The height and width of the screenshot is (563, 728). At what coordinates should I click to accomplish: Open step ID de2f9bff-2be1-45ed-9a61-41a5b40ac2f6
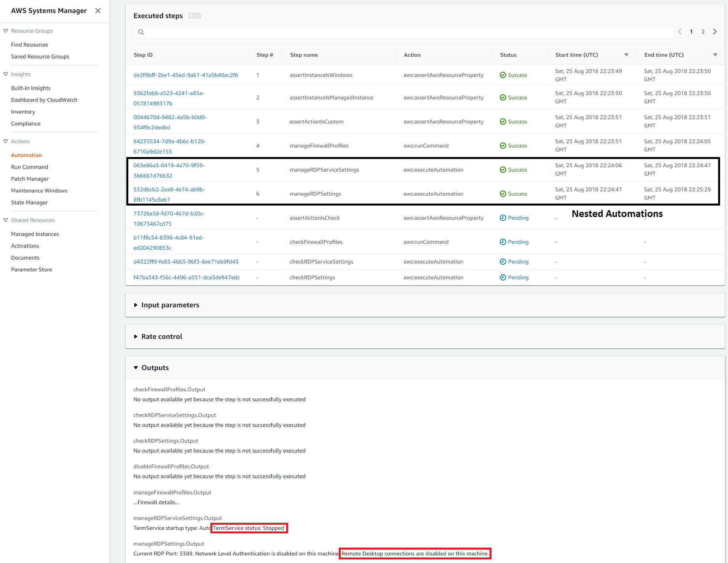186,75
